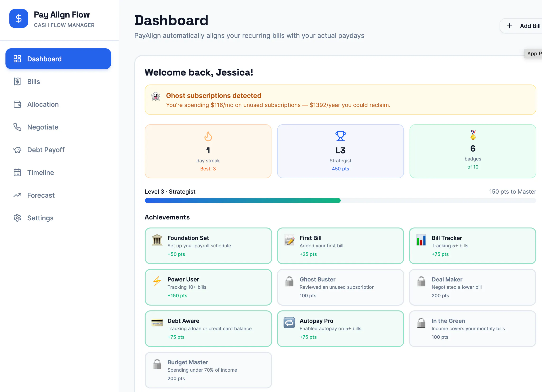Viewport: 542px width, 392px height.
Task: Click the Forecast trend line icon
Action: pos(17,195)
